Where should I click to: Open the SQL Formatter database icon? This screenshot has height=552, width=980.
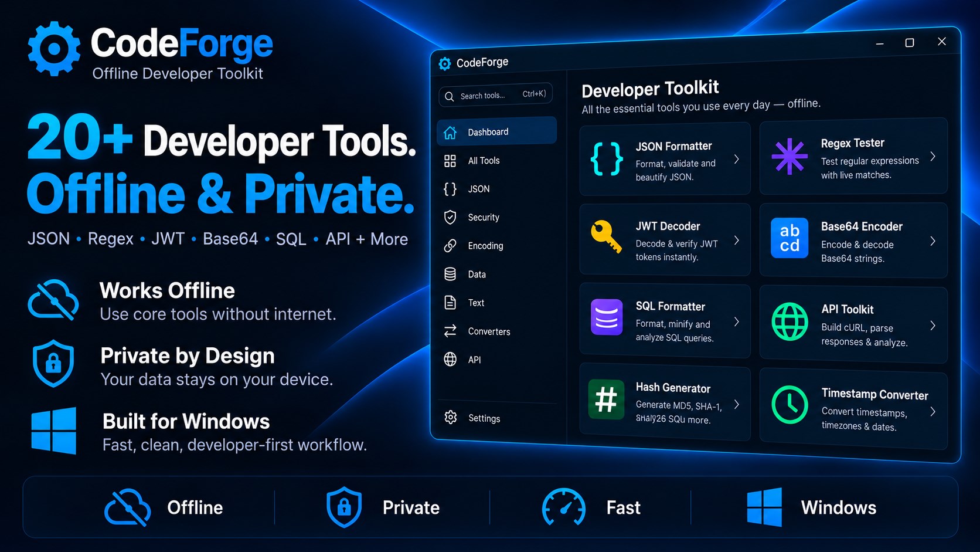pyautogui.click(x=607, y=317)
